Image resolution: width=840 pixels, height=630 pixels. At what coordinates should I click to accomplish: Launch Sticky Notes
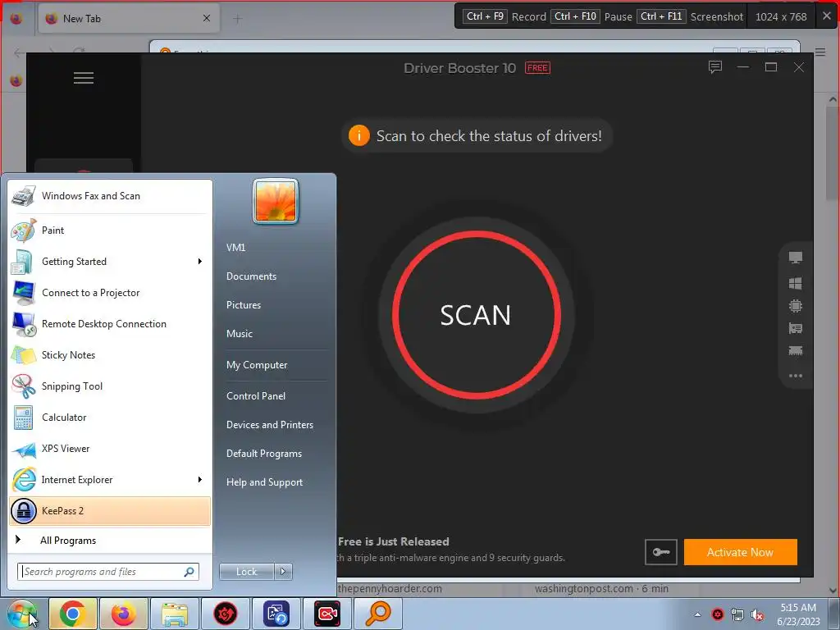[x=110, y=355]
